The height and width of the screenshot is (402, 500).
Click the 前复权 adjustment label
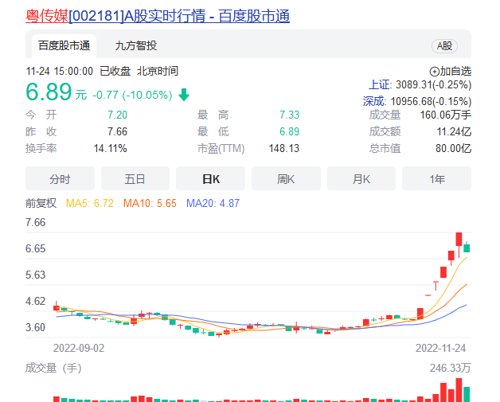(41, 203)
